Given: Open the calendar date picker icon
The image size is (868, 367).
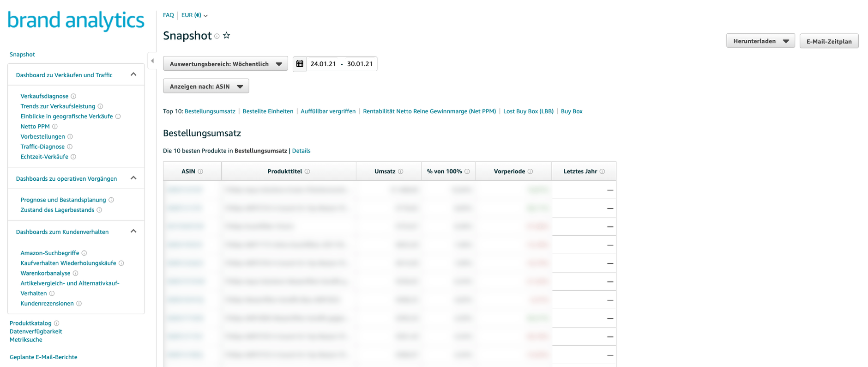Looking at the screenshot, I should tap(300, 64).
